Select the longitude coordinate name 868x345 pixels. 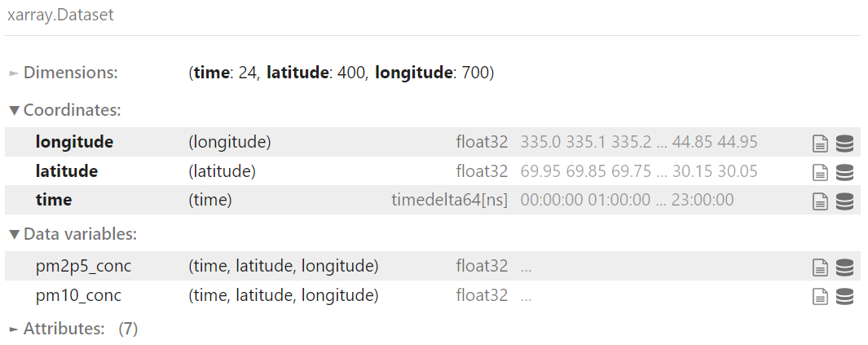74,142
